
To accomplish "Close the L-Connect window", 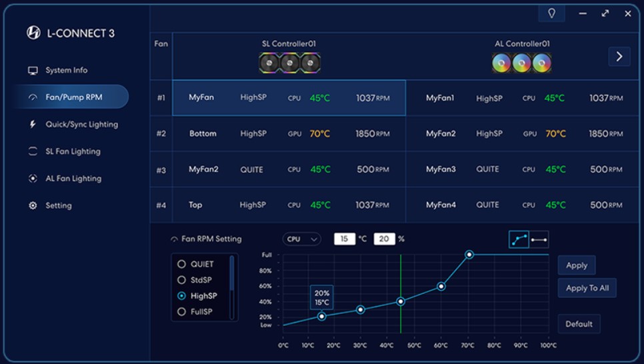I will tap(628, 13).
